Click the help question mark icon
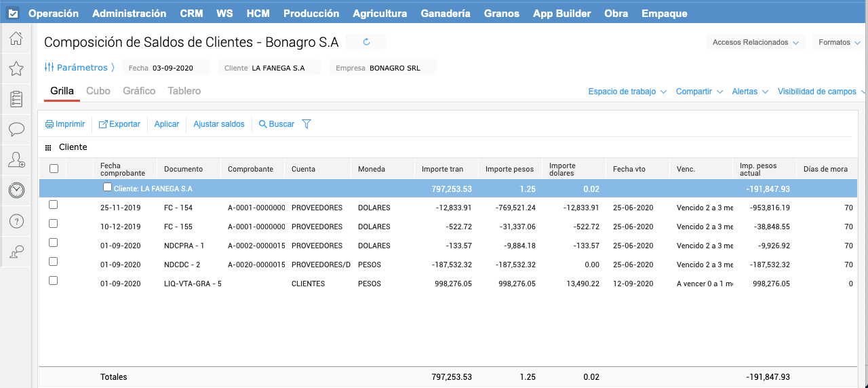 point(16,221)
